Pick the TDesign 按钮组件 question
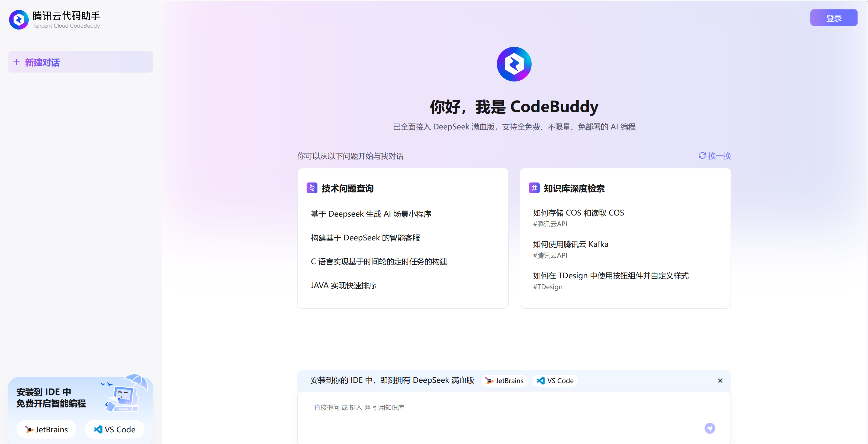The height and width of the screenshot is (444, 868). 610,276
